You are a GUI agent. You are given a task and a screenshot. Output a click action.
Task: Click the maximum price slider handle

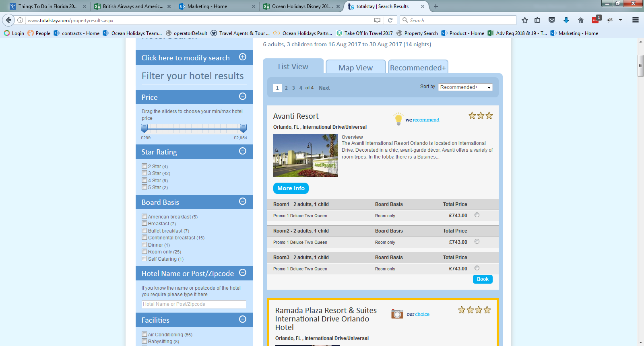tap(243, 128)
